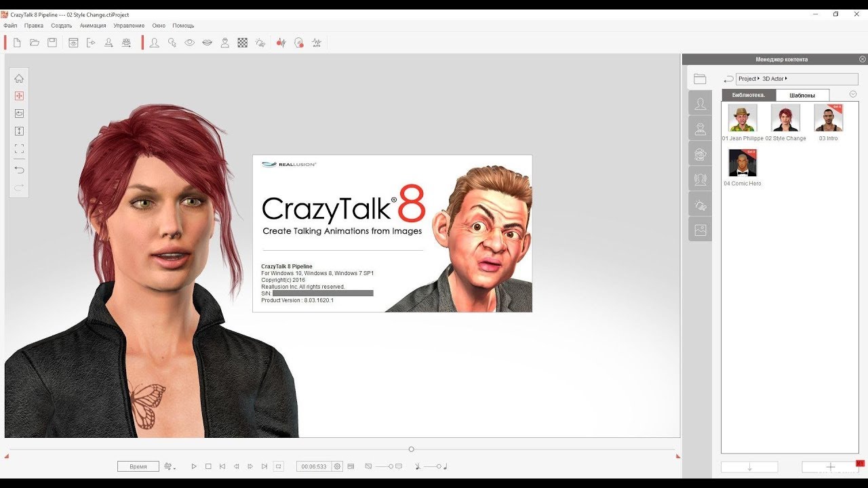The height and width of the screenshot is (488, 868).
Task: Click the Create 2D actor icon
Action: click(x=108, y=43)
